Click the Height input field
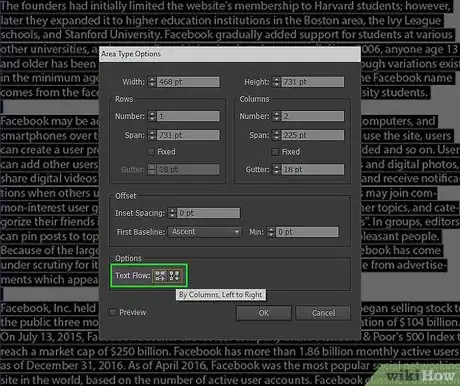This screenshot has width=460, height=386. 312,82
